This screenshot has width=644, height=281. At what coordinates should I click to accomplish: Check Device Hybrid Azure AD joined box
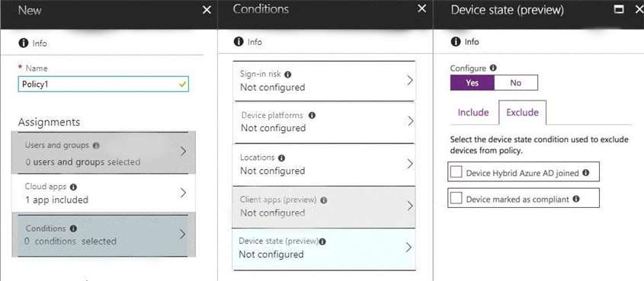pos(456,172)
